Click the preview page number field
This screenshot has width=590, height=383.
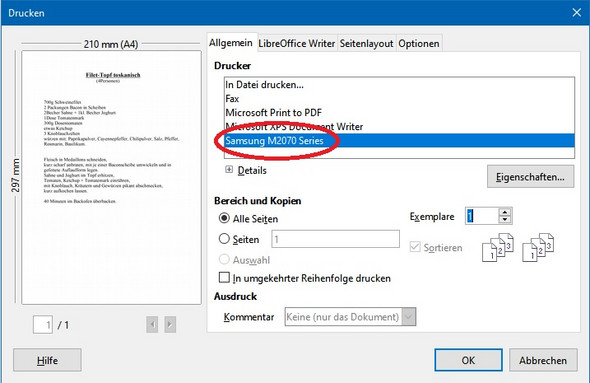pyautogui.click(x=43, y=325)
